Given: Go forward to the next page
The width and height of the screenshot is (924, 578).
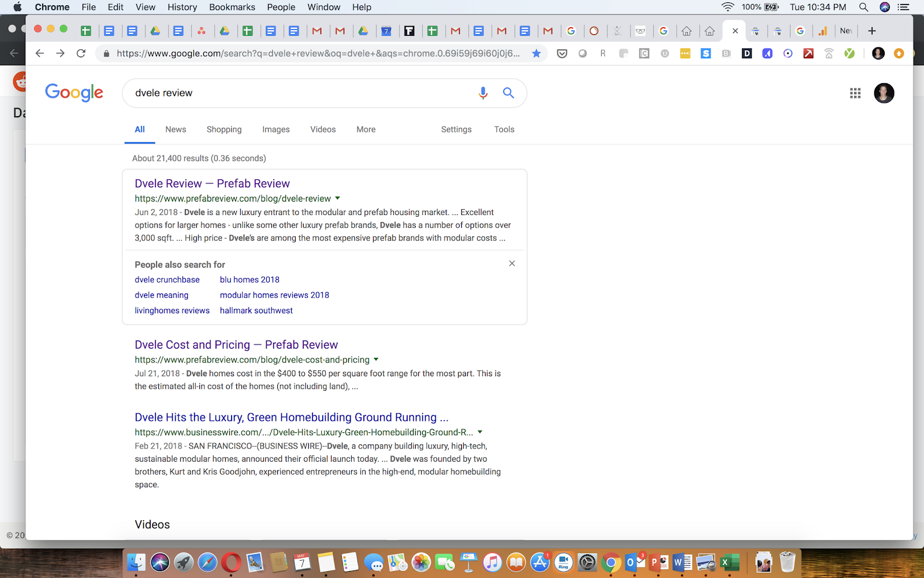Looking at the screenshot, I should pyautogui.click(x=60, y=53).
